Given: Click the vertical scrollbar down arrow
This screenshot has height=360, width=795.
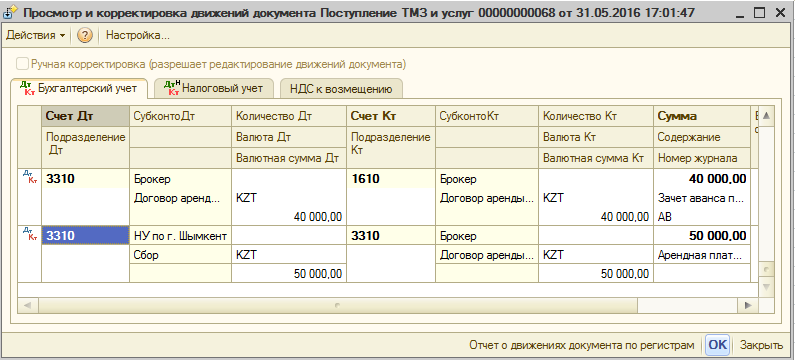Looking at the screenshot, I should point(767,287).
